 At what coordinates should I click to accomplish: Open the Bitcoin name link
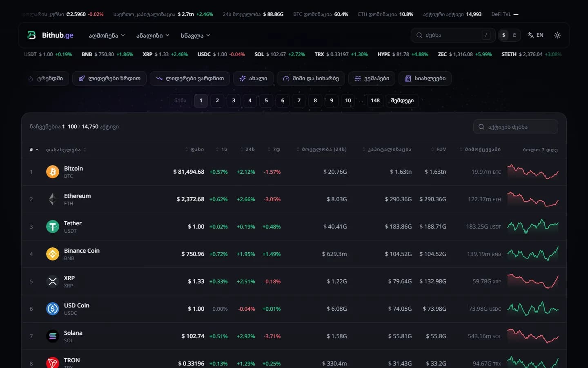[x=73, y=168]
